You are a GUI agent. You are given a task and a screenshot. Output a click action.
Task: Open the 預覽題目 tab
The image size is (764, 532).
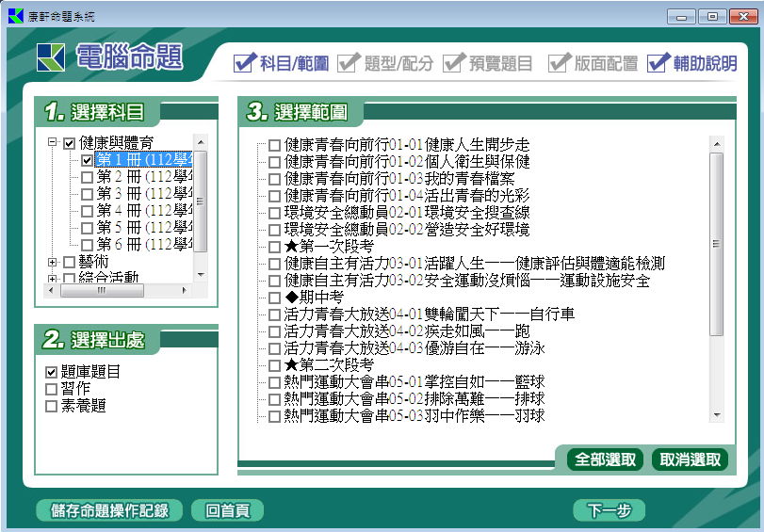point(488,64)
